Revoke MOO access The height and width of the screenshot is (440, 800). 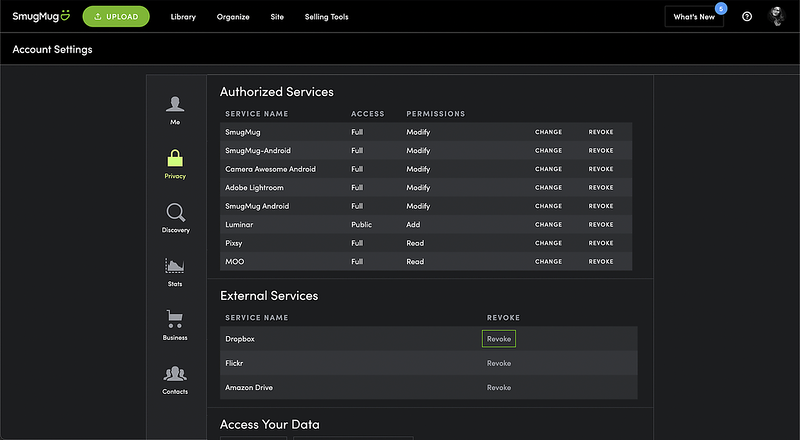601,261
